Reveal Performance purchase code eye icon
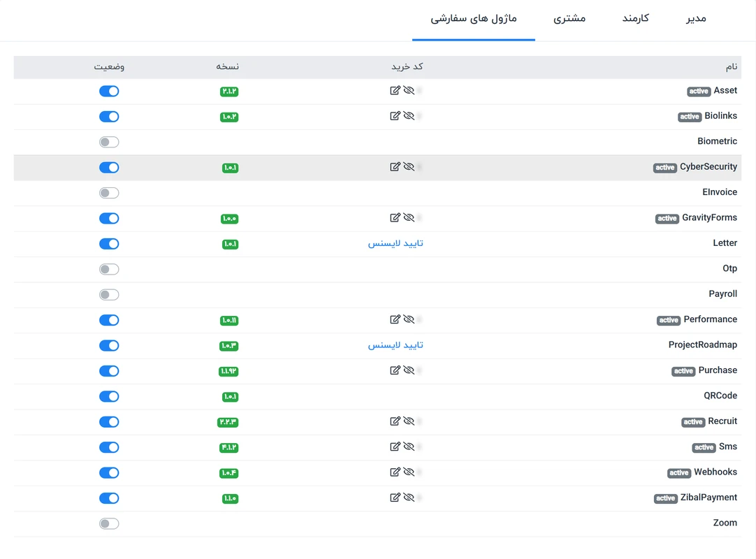The image size is (756, 559). click(x=409, y=319)
